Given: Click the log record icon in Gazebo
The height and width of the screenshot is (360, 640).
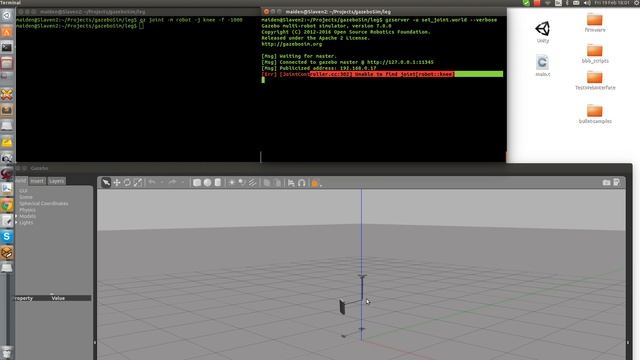Looking at the screenshot, I should (x=617, y=182).
